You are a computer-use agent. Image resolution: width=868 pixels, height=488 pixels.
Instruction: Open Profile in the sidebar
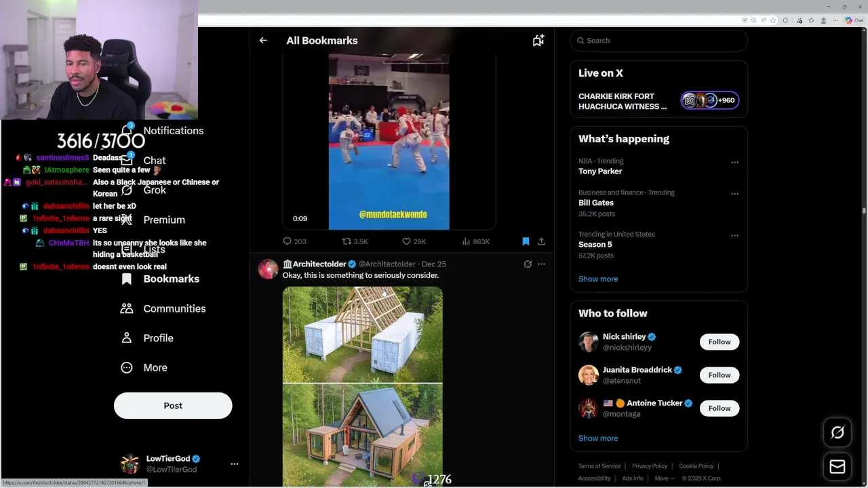pos(158,338)
